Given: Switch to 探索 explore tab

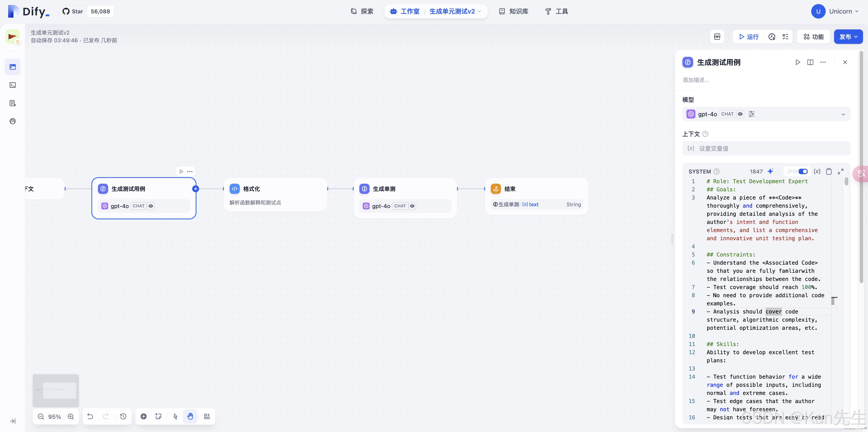Looking at the screenshot, I should [x=362, y=12].
